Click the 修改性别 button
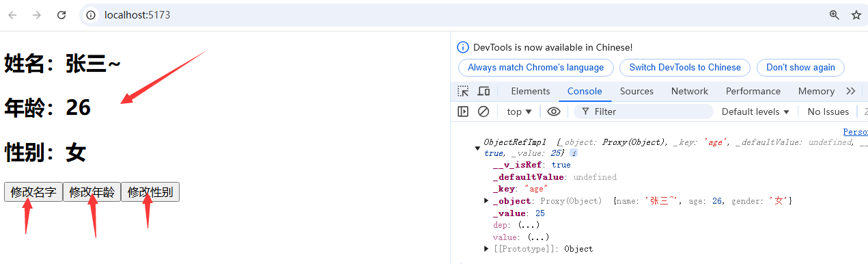This screenshot has height=264, width=868. pyautogui.click(x=150, y=192)
